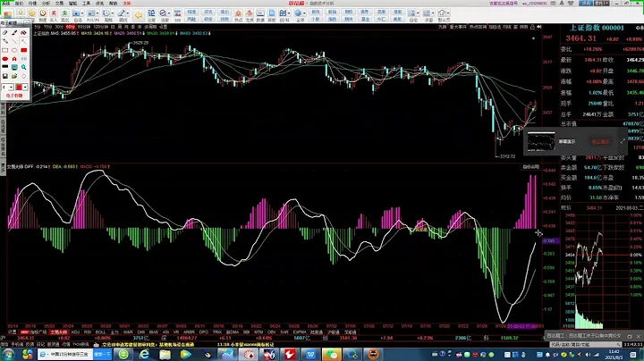The height and width of the screenshot is (361, 644).
Task: Select the RSI indicator tab
Action: (88, 332)
